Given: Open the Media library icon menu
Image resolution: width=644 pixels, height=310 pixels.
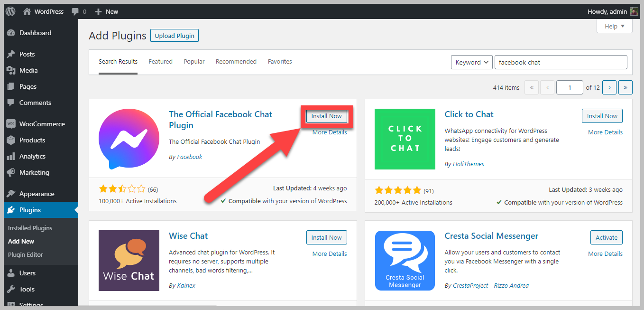Looking at the screenshot, I should [41, 70].
